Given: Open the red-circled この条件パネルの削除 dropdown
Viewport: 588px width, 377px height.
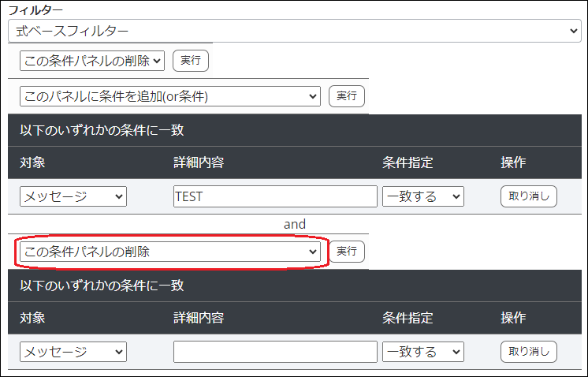Looking at the screenshot, I should [x=170, y=252].
